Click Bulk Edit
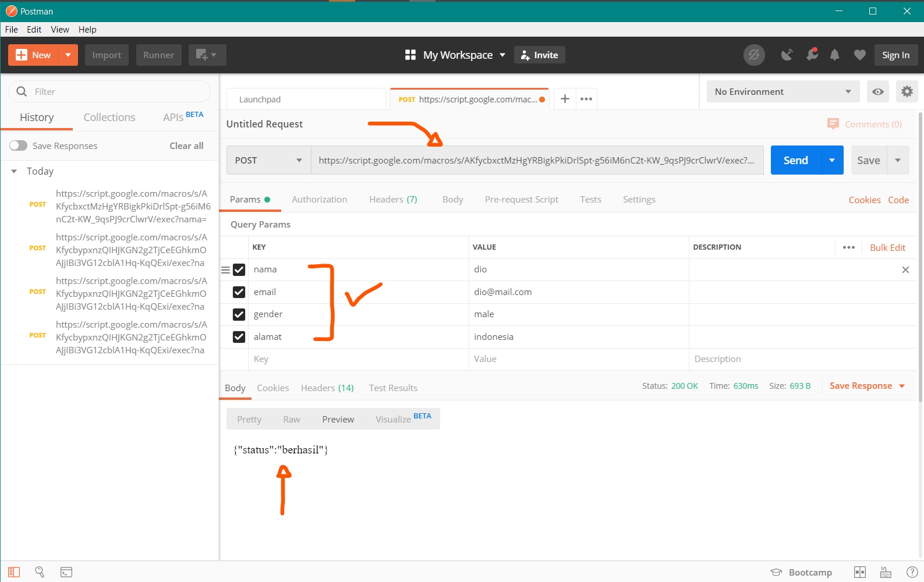This screenshot has height=582, width=924. [x=887, y=247]
